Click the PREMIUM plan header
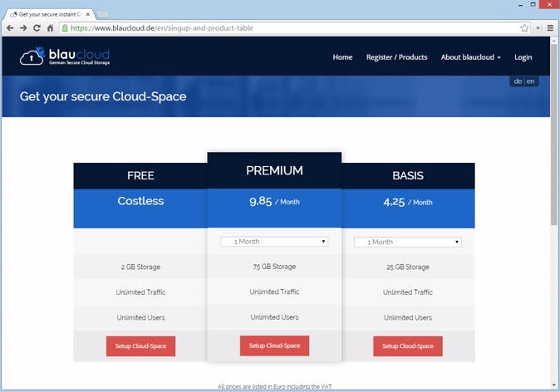Viewport: 560px width, 392px height. (274, 170)
